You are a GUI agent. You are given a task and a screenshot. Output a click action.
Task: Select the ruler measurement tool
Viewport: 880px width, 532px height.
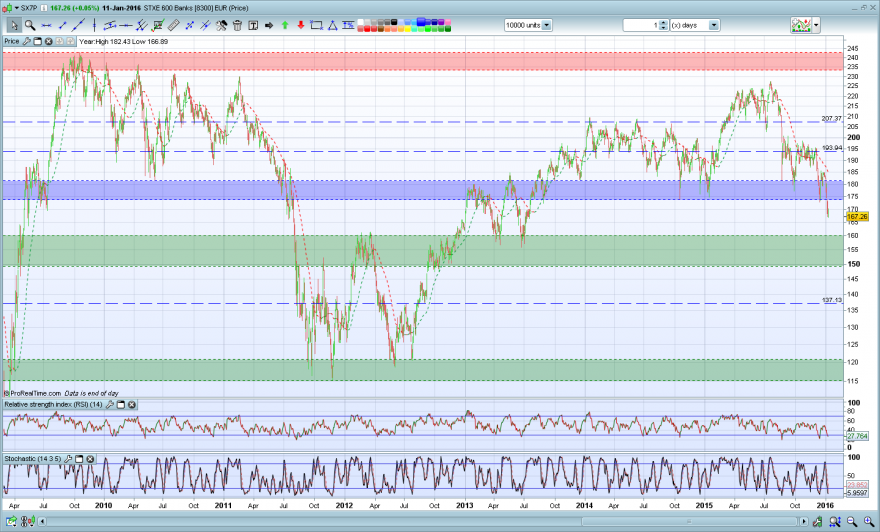[174, 25]
